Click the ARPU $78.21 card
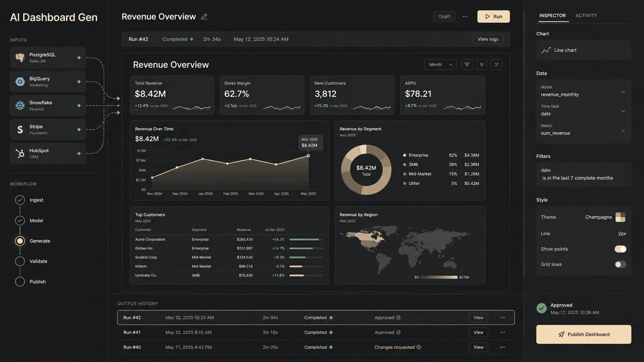Image resolution: width=644 pixels, height=362 pixels. (x=442, y=95)
